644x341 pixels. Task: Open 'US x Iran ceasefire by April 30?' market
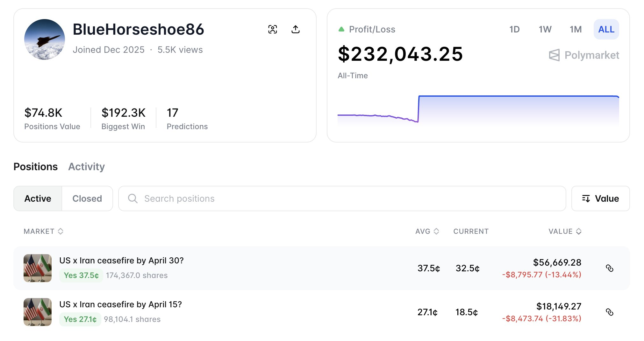pos(121,261)
